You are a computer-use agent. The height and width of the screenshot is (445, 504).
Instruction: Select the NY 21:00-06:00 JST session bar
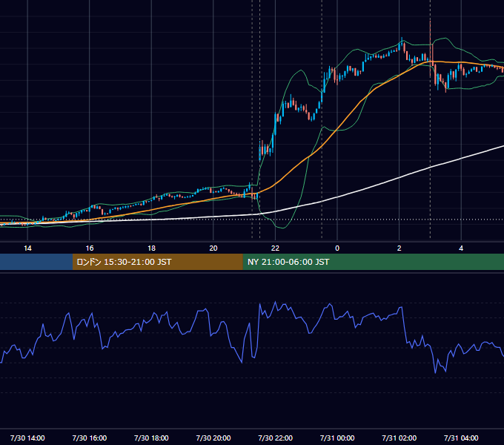(x=373, y=262)
